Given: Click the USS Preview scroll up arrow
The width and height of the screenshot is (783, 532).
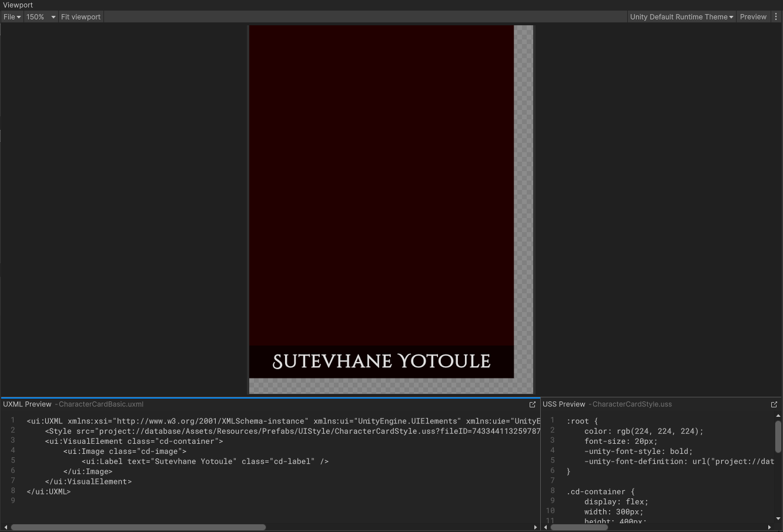Looking at the screenshot, I should [x=778, y=416].
